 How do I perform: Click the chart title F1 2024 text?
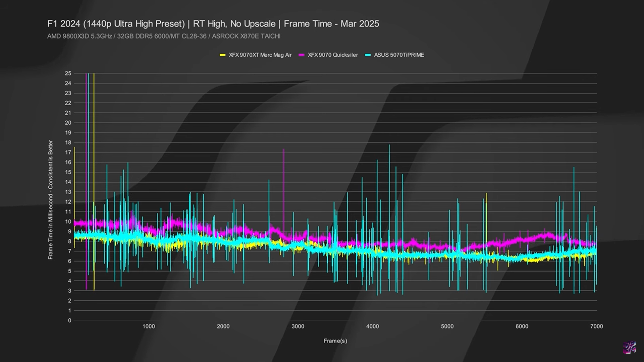pos(213,24)
